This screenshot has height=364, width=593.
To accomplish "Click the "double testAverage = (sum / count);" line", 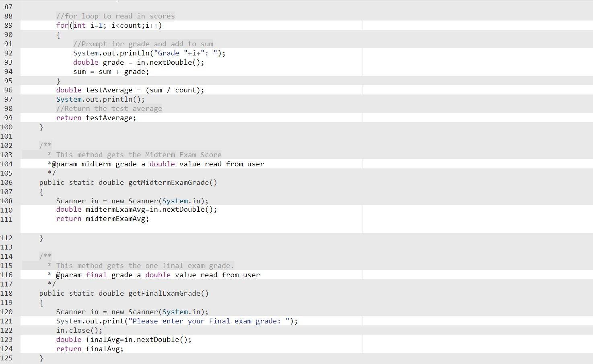I will 130,90.
